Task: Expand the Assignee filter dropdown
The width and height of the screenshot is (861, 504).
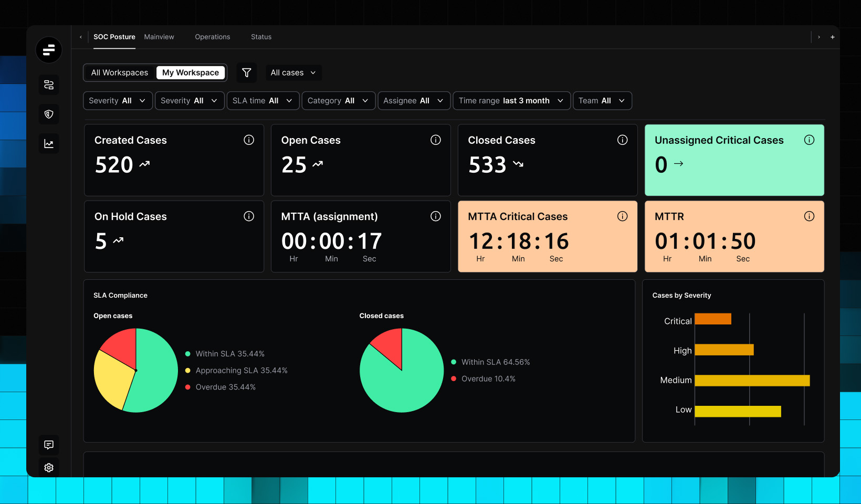Action: pos(414,101)
